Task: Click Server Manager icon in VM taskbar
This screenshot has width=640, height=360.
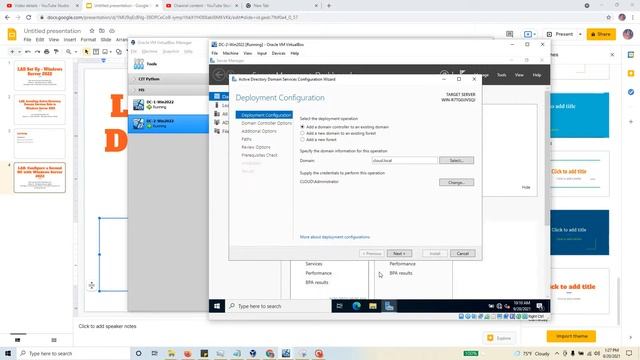Action: [389, 306]
